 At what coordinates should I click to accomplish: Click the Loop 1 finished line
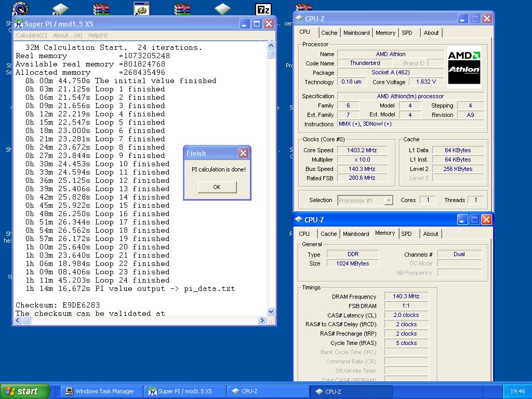[x=95, y=89]
